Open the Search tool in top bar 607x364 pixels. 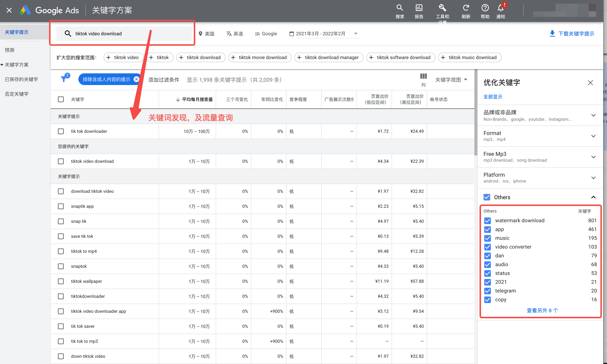(x=399, y=8)
